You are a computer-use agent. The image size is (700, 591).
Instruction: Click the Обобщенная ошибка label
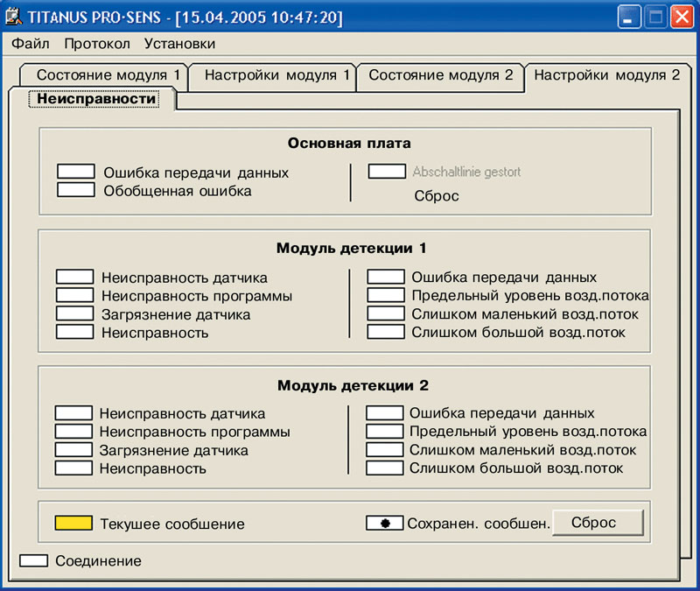[178, 191]
